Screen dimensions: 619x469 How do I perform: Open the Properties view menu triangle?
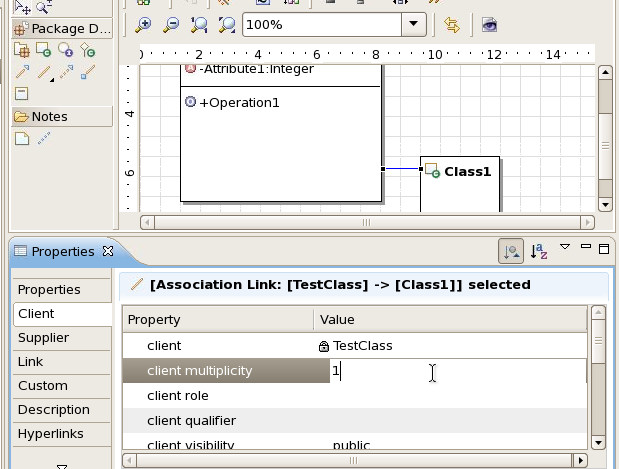(x=565, y=247)
